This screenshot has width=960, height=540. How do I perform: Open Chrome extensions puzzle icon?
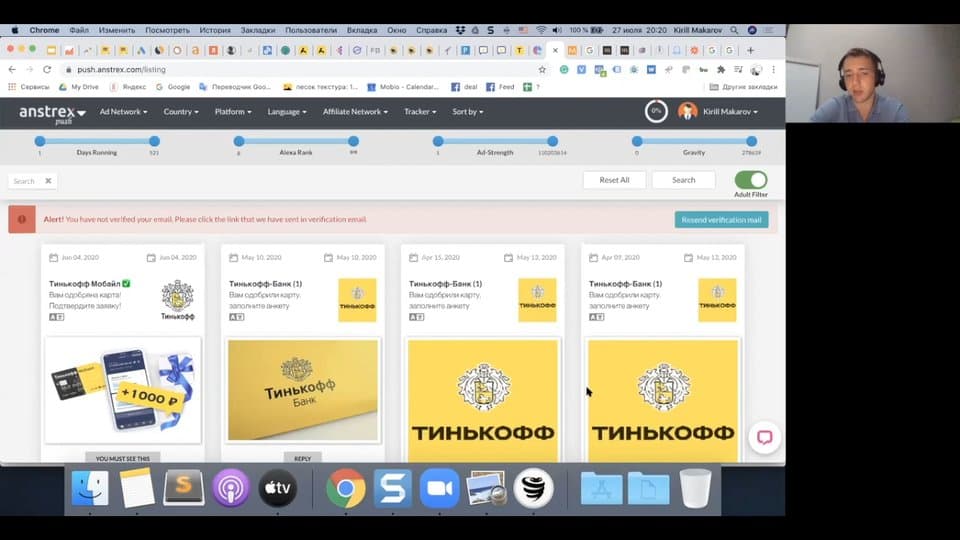coord(721,70)
